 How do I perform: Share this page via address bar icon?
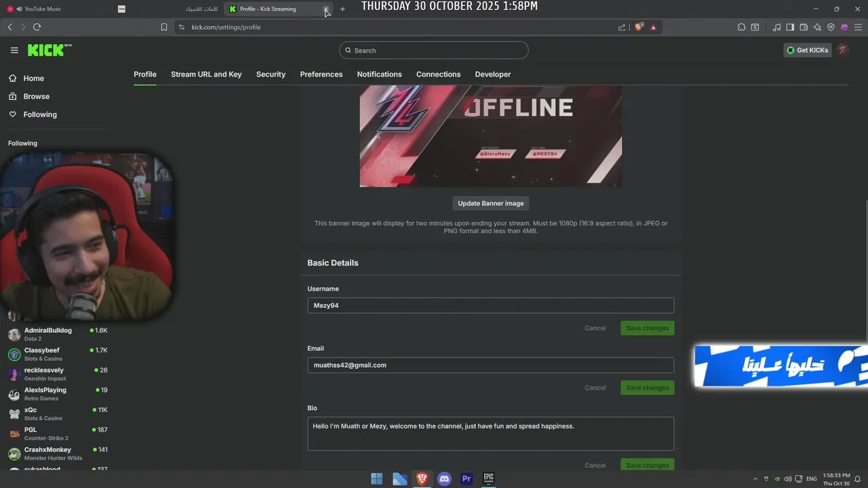622,27
